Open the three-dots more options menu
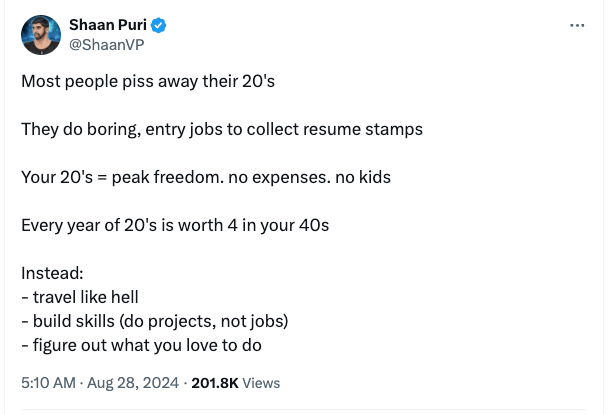This screenshot has width=608, height=414. coord(577,26)
